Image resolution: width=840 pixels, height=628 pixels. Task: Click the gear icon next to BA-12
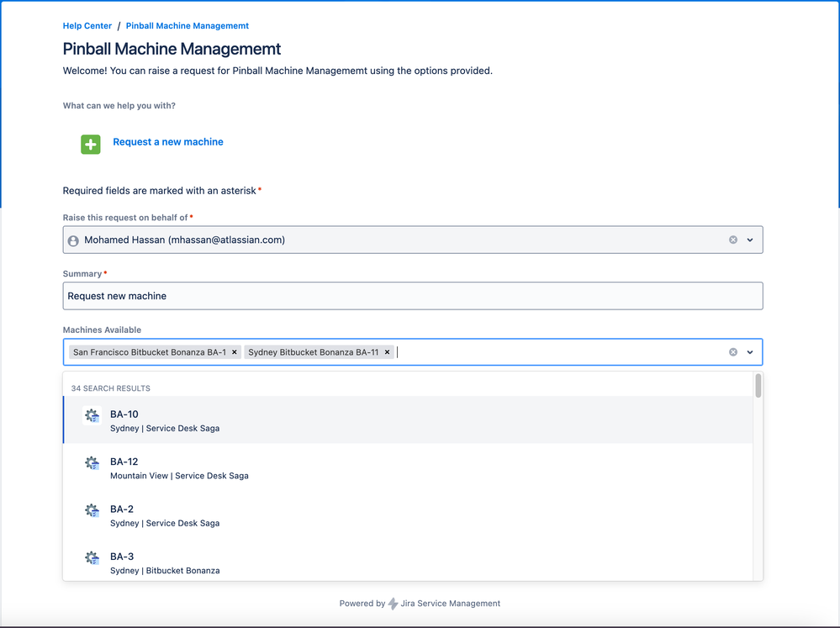[x=92, y=463]
